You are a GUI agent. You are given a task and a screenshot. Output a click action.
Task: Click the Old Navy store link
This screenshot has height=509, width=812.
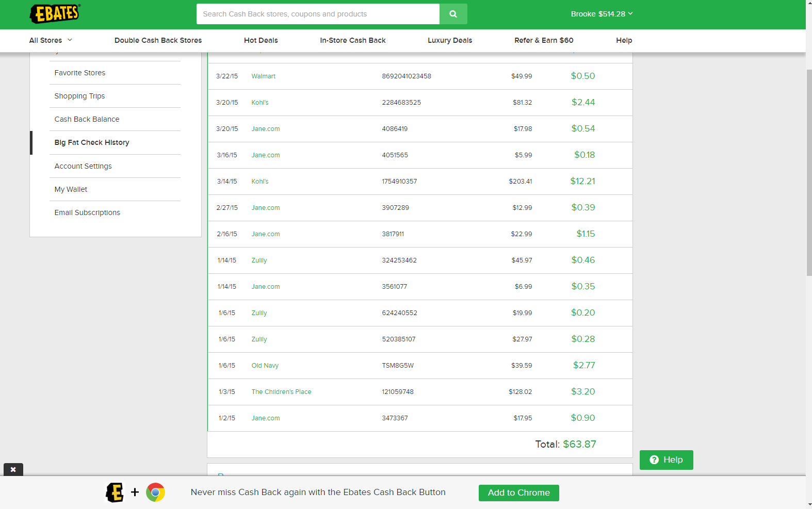pos(265,366)
